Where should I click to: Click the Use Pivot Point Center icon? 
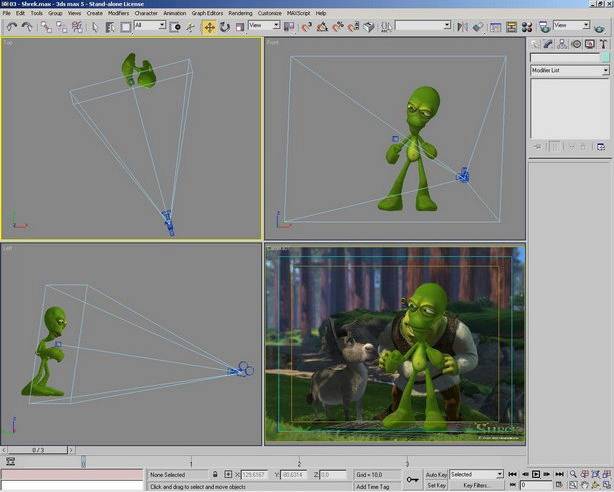point(289,27)
